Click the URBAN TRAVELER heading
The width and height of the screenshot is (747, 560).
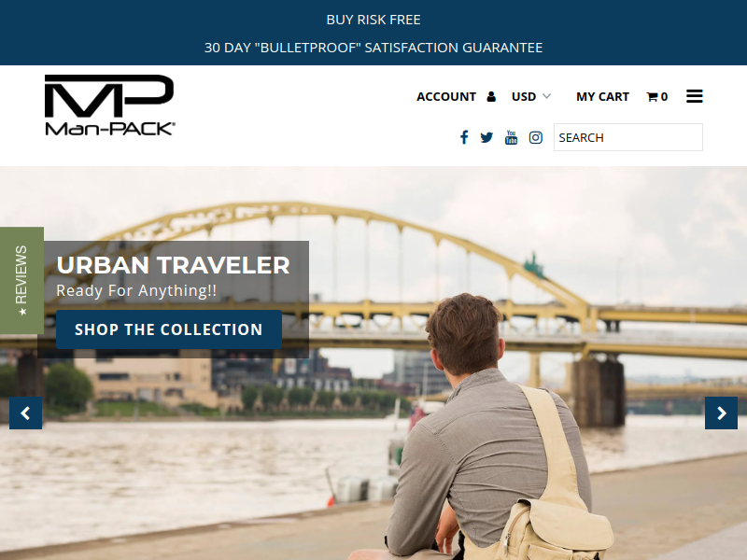[x=173, y=265]
